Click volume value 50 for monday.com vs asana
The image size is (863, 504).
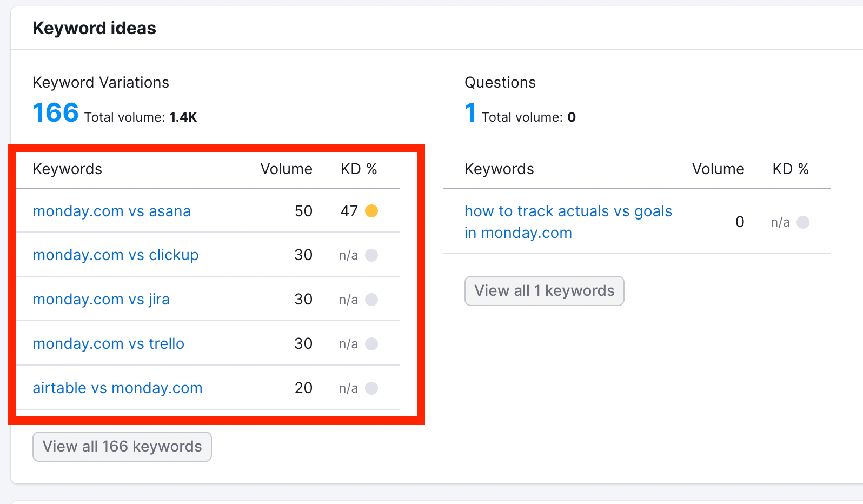(303, 211)
